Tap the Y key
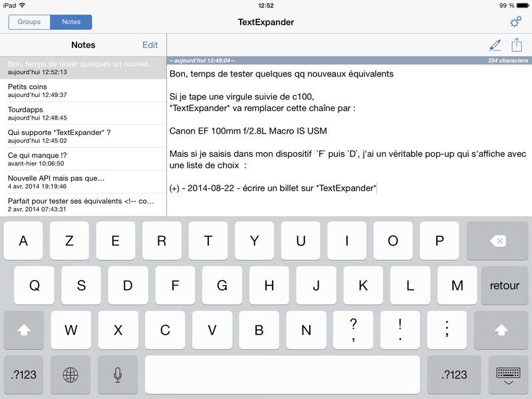 [x=255, y=241]
